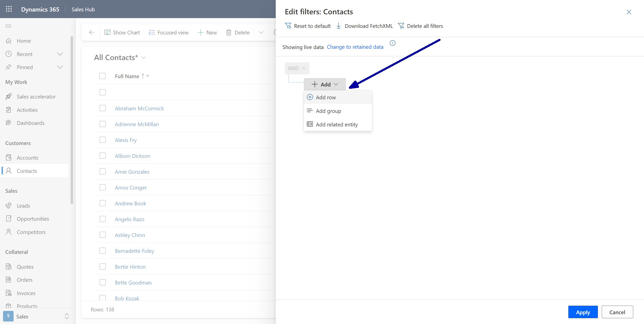This screenshot has height=324, width=644.
Task: Click the Apply button
Action: click(x=583, y=312)
